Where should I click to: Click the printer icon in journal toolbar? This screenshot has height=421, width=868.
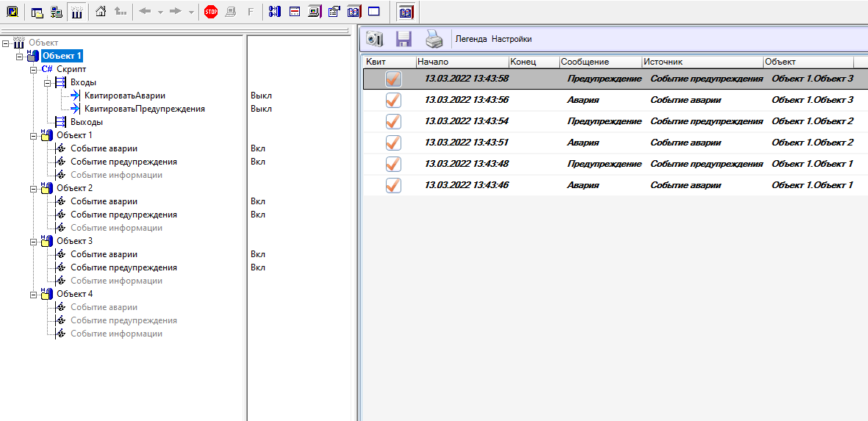[x=434, y=39]
